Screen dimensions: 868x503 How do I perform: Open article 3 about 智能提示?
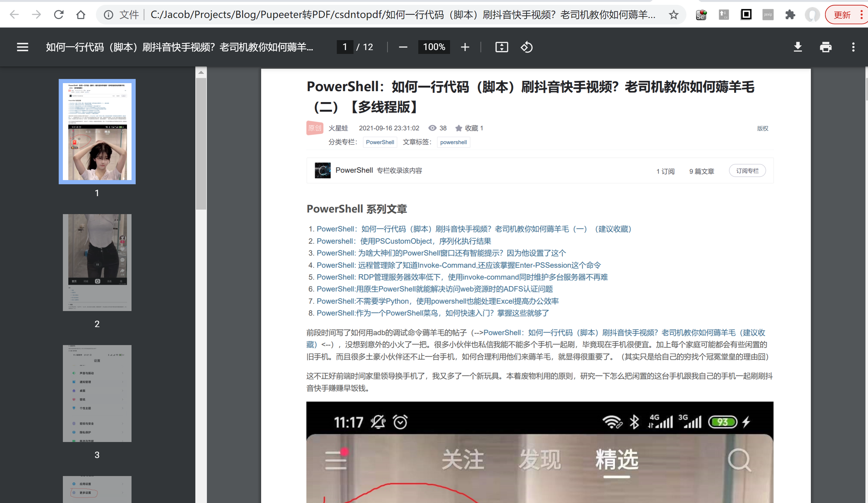pos(441,253)
